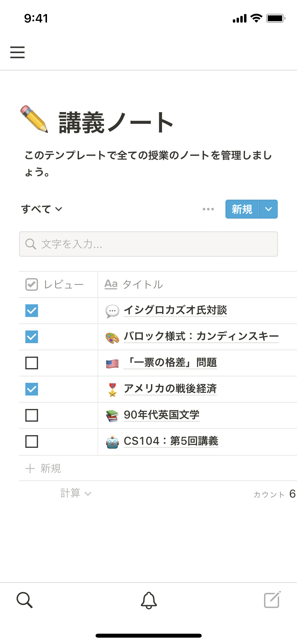Open the three-dots view options menu
The image size is (297, 644).
(x=208, y=209)
